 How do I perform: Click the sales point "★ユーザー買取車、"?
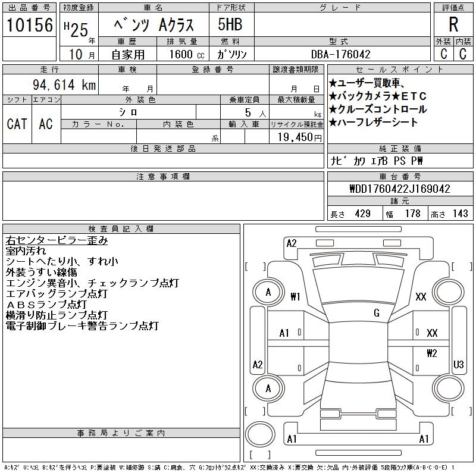(x=367, y=83)
